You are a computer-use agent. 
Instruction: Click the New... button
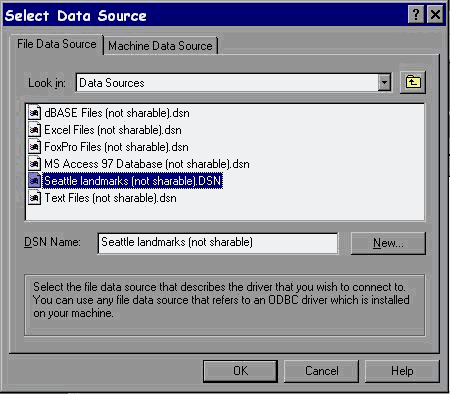click(x=388, y=243)
